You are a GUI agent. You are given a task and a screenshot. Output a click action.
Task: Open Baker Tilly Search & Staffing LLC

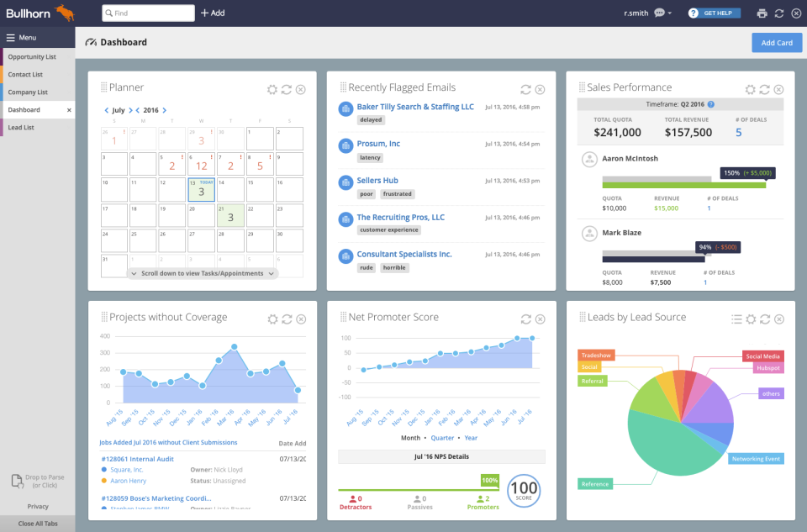point(415,107)
